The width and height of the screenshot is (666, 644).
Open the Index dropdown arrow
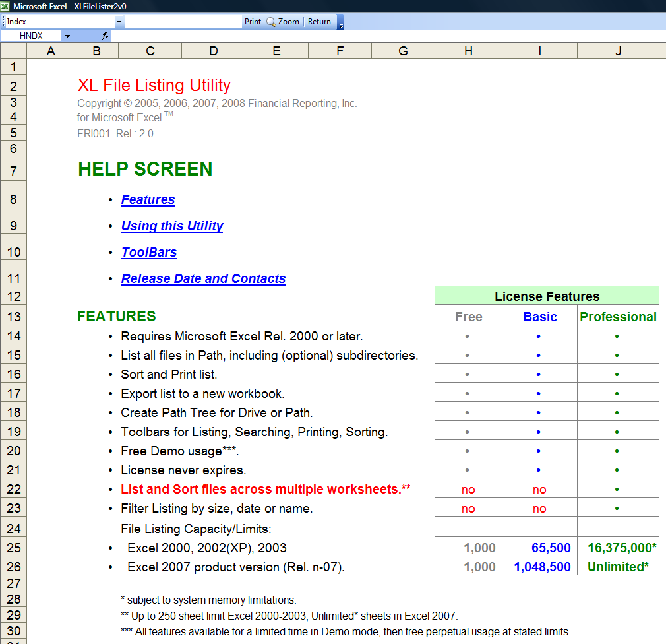[119, 22]
